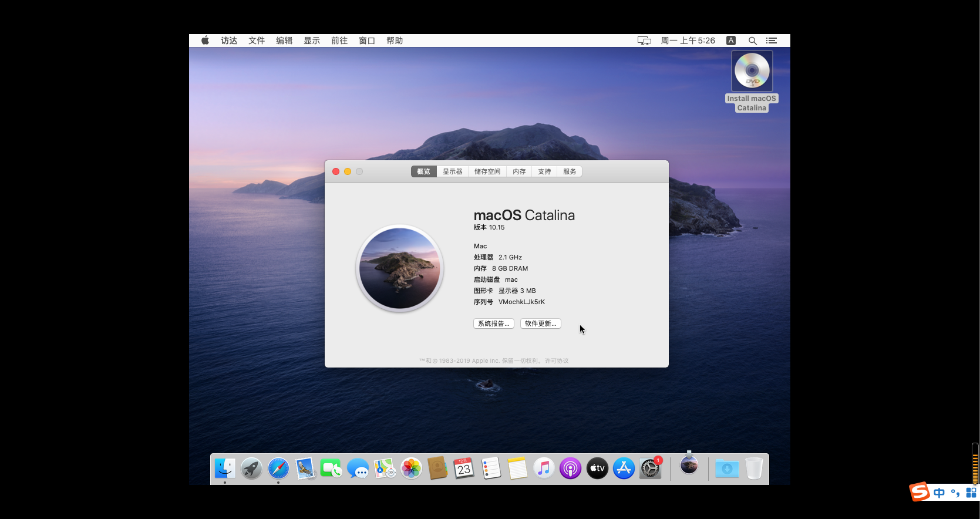Open purple Podcasts app in Dock
The height and width of the screenshot is (519, 980).
pyautogui.click(x=570, y=469)
